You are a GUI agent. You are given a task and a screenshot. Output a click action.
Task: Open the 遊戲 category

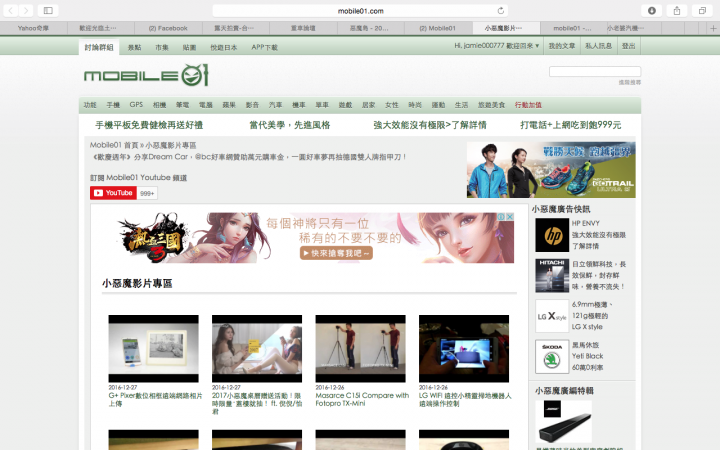pyautogui.click(x=345, y=105)
